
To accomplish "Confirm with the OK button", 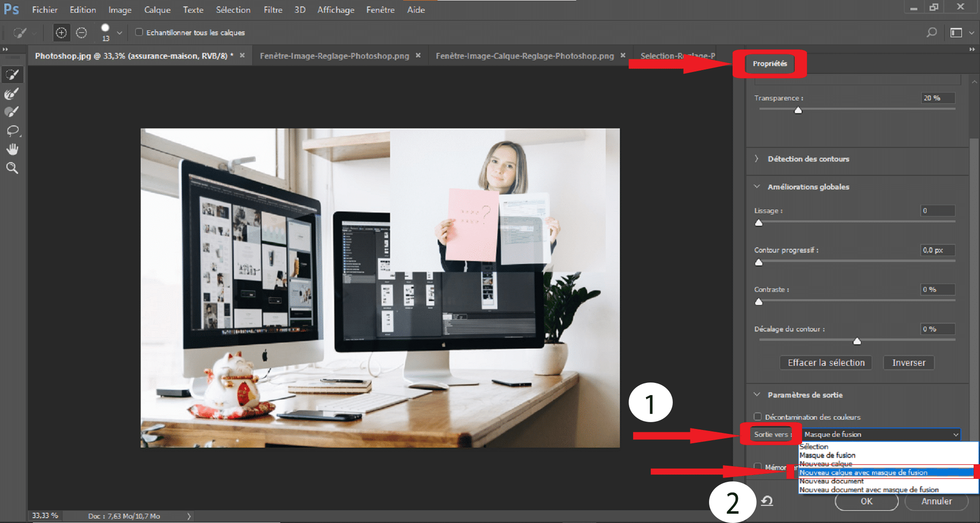I will coord(867,501).
